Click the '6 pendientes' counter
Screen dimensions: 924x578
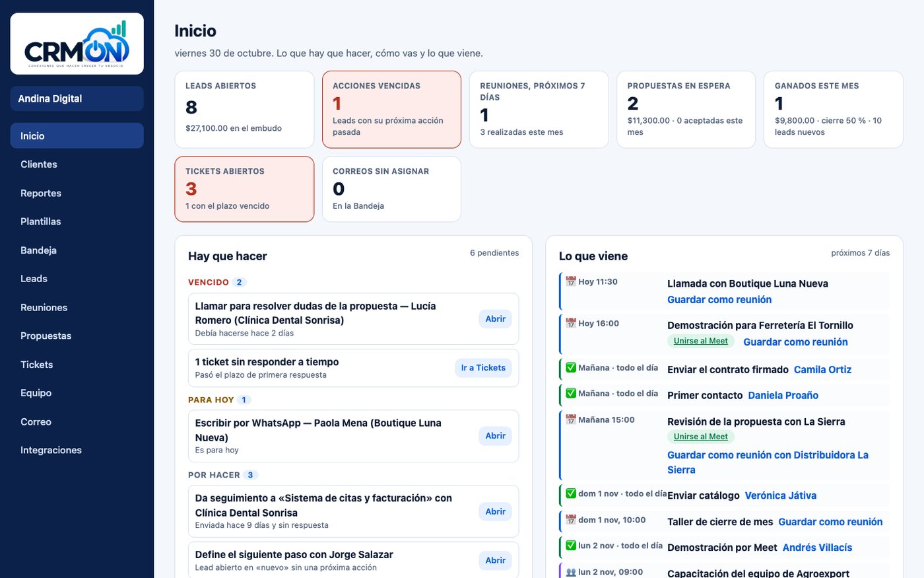(x=494, y=253)
